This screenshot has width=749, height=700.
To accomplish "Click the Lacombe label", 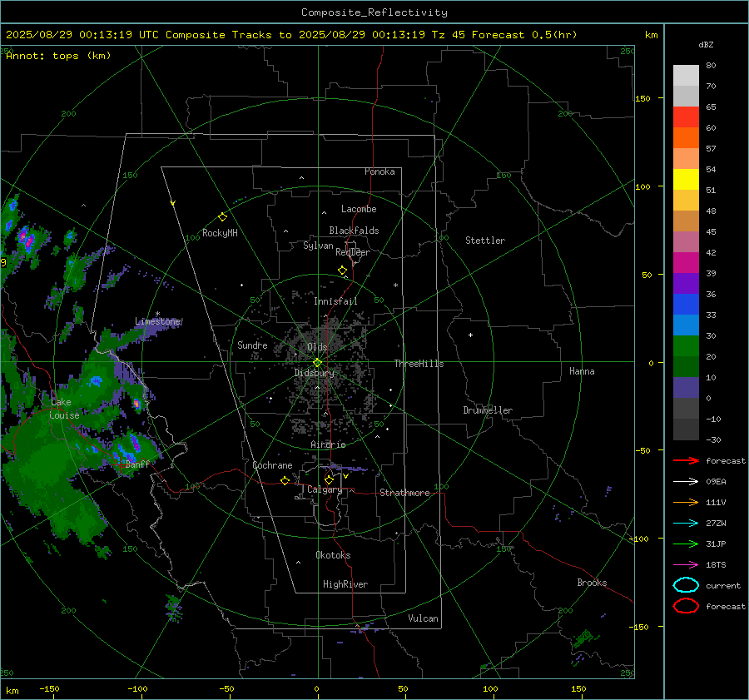I will (x=359, y=209).
